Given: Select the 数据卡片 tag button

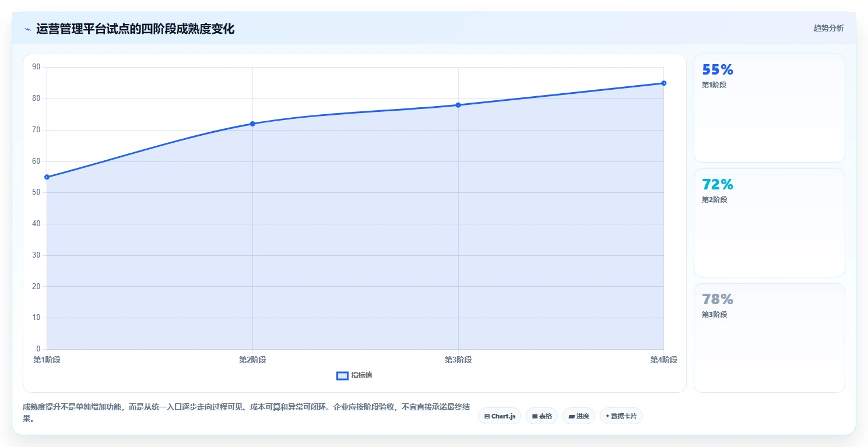Looking at the screenshot, I should tap(621, 416).
